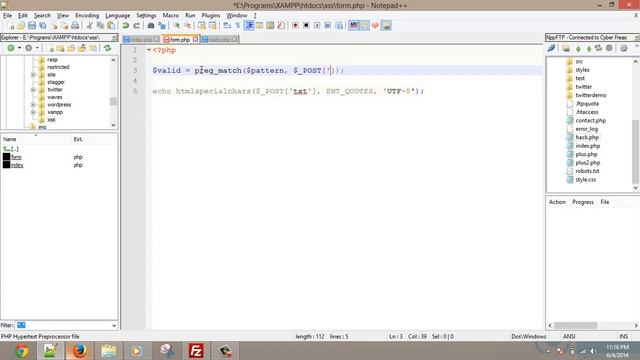This screenshot has height=360, width=640.
Task: Click the Playback macro icon
Action: point(317,26)
